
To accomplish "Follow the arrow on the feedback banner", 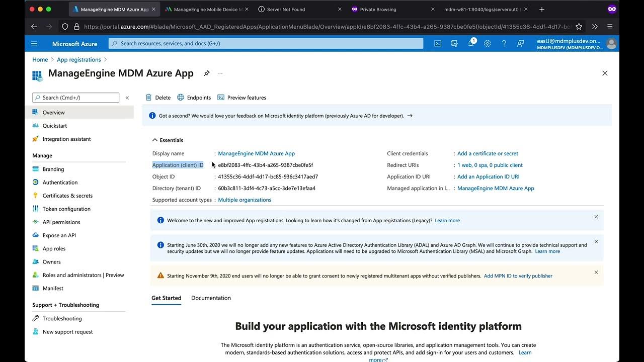I will tap(410, 116).
